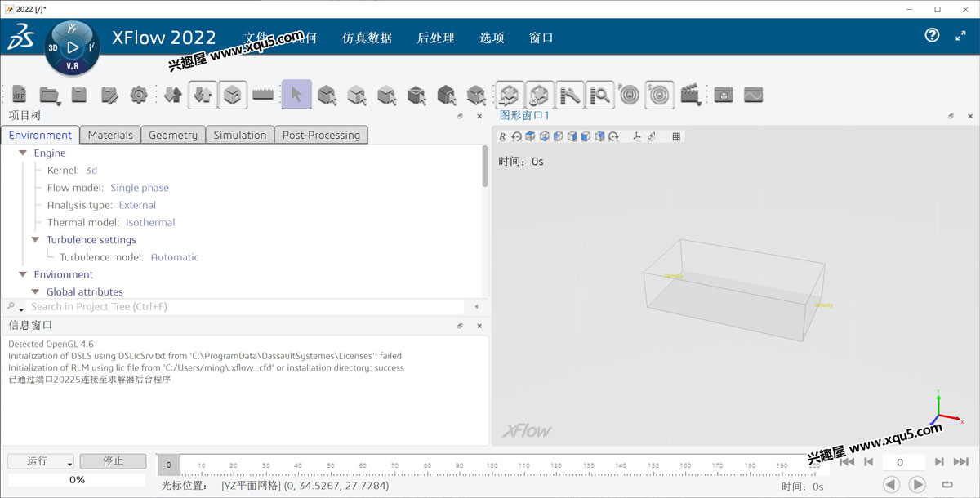
Task: Click the Dassault 3D compass play logo
Action: (73, 48)
